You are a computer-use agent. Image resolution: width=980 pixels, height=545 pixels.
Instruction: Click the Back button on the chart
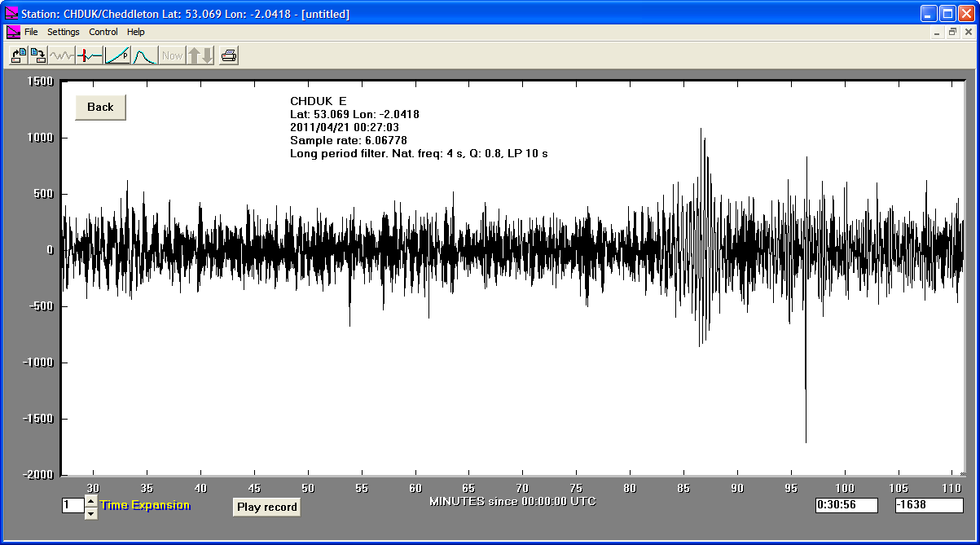(x=100, y=108)
